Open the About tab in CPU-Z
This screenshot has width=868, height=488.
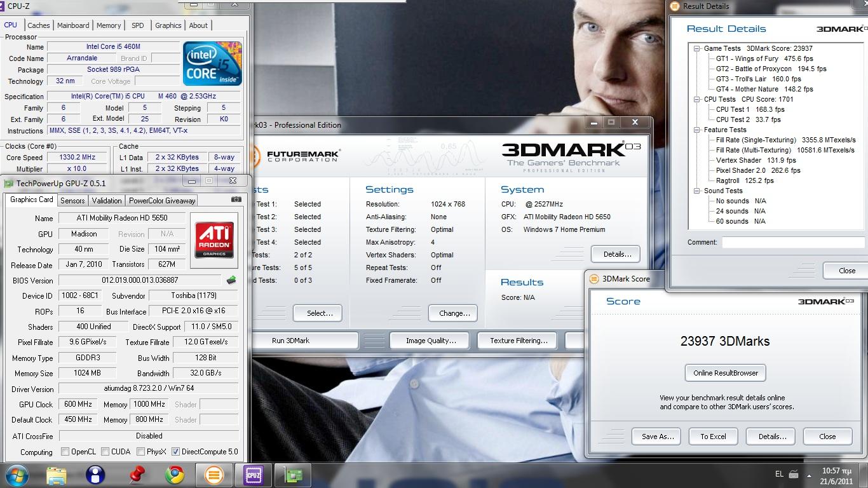point(198,25)
